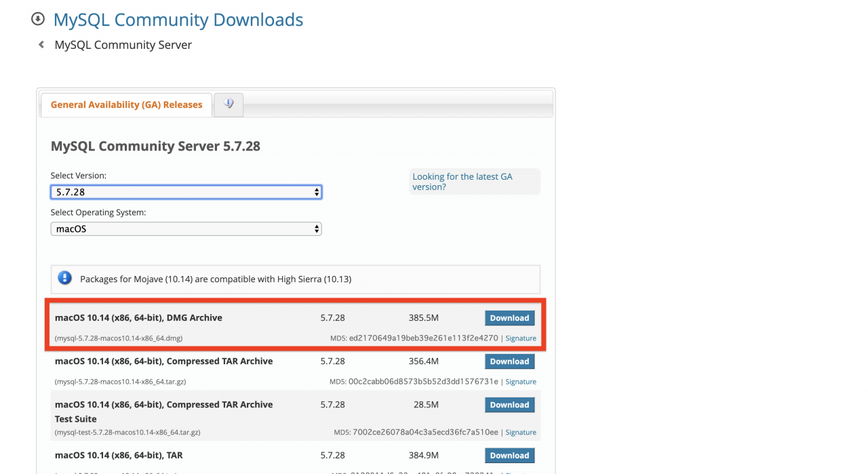Open Signature link for the DMG Archive

[x=520, y=338]
